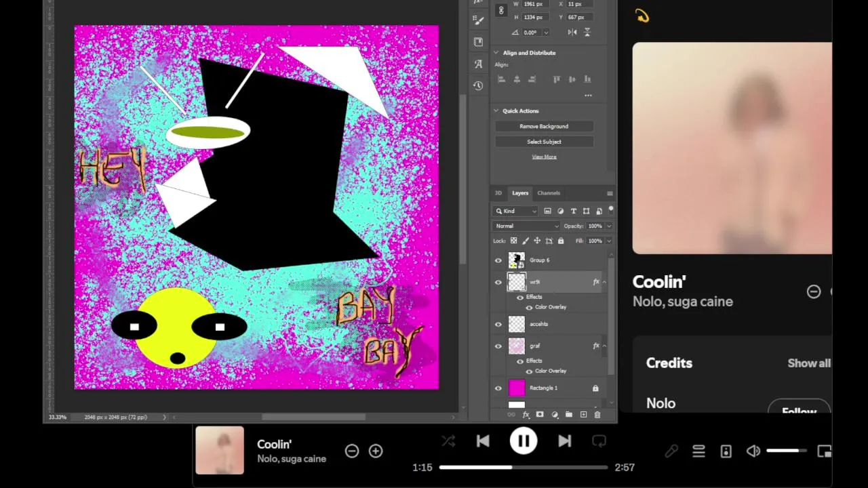Screen dimensions: 868x488
Task: Create new fill or adjustment layer
Action: [555, 415]
